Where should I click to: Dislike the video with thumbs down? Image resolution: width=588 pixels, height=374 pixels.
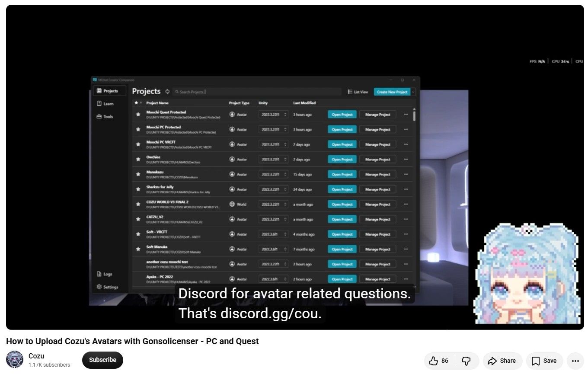click(x=466, y=361)
